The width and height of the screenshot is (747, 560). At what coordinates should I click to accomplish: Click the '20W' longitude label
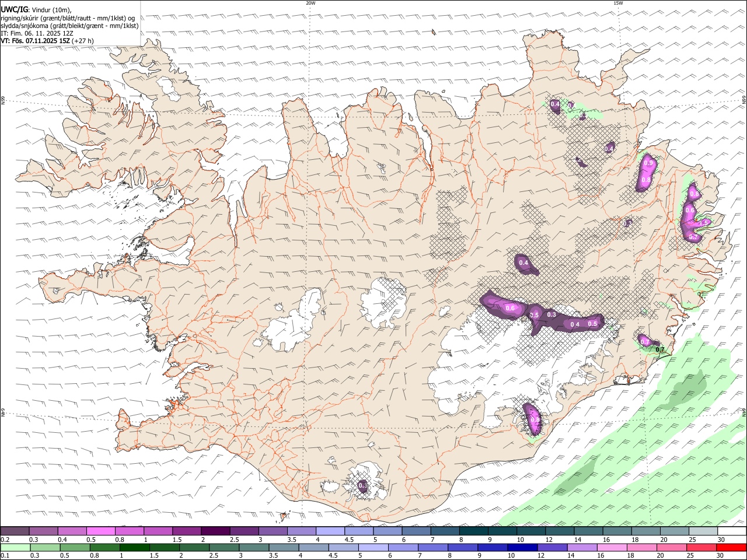310,3
